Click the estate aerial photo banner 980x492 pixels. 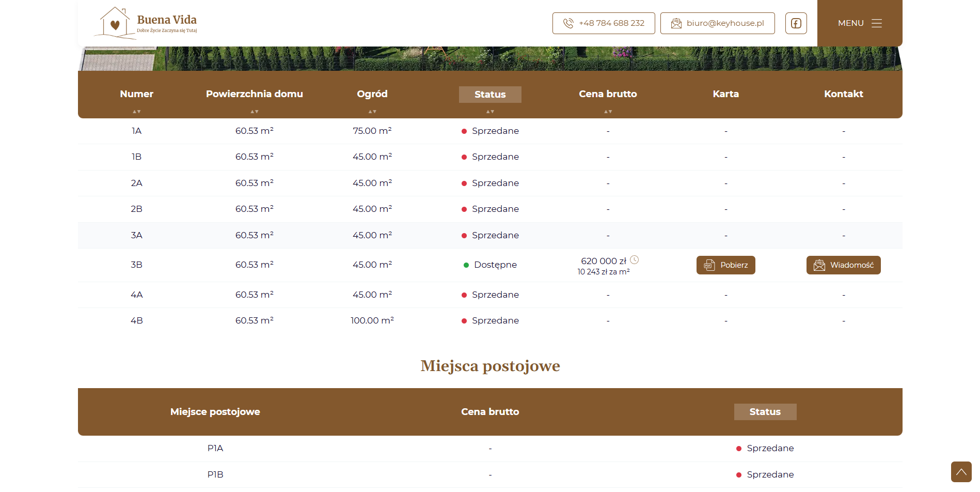click(x=490, y=58)
